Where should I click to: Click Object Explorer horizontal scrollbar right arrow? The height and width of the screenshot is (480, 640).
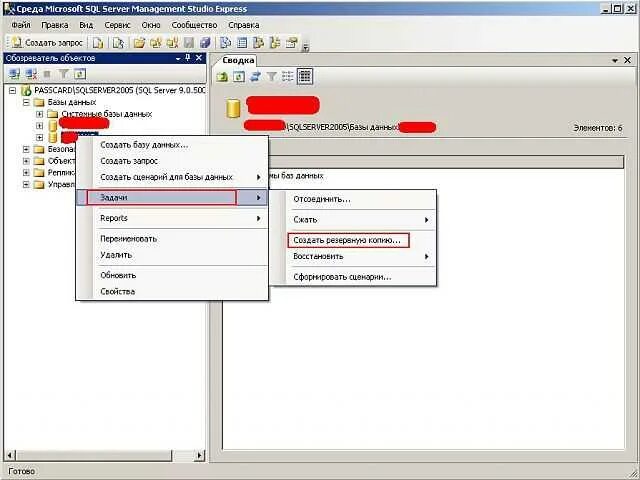tap(200, 455)
